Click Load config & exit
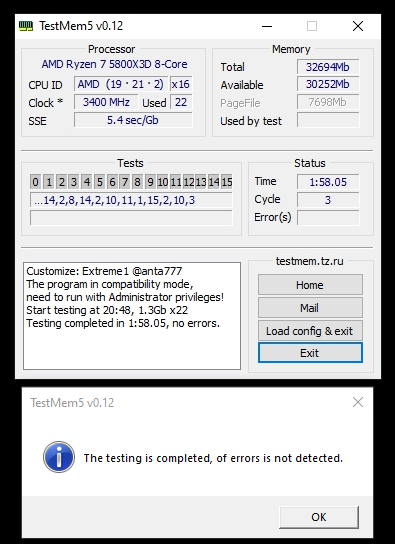Screen dimensions: 395x544 [310, 331]
